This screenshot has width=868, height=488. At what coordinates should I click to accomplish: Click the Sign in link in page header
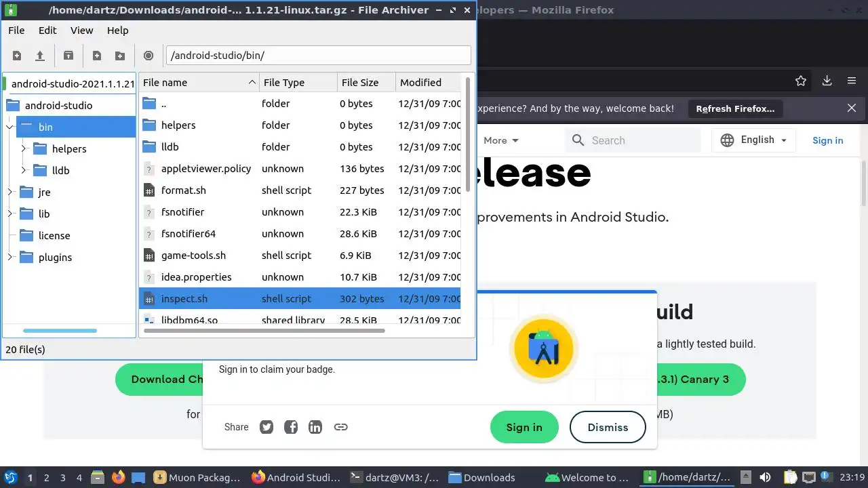[x=828, y=140]
